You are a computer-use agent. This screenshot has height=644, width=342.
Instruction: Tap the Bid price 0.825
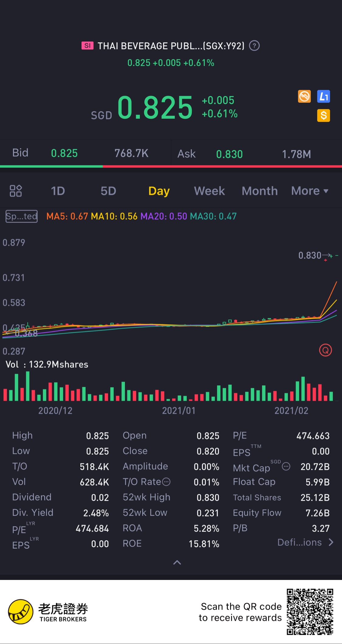(64, 153)
